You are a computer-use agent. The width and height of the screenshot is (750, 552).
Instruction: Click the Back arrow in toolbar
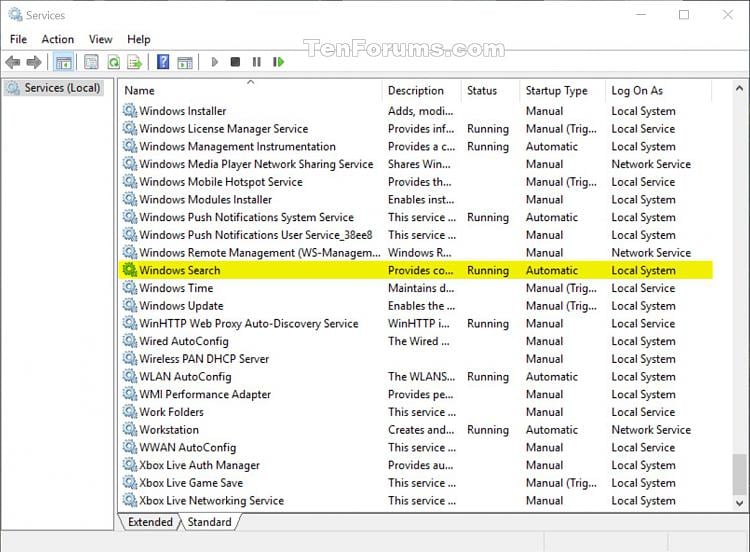click(13, 62)
